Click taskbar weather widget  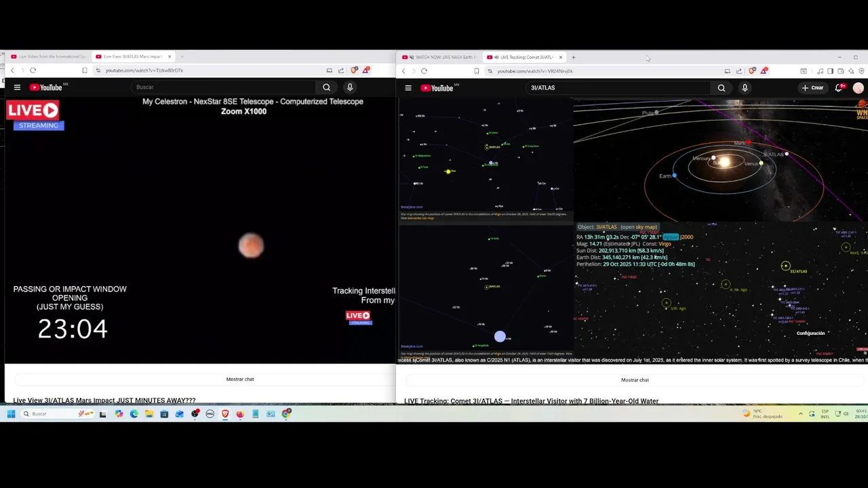click(763, 413)
